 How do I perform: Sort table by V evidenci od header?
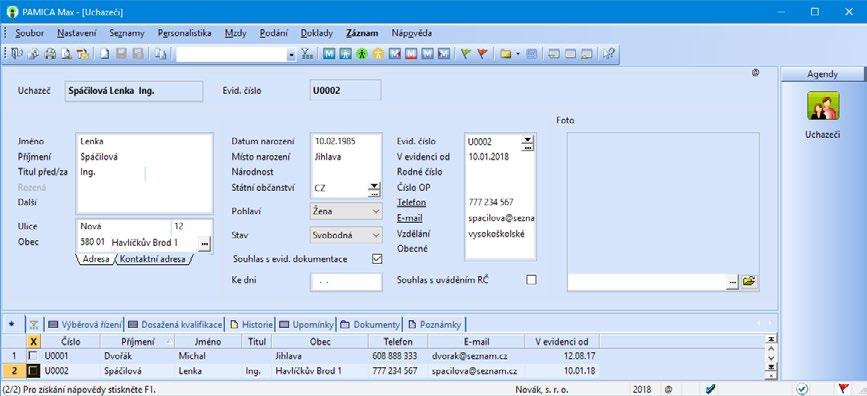click(x=562, y=342)
